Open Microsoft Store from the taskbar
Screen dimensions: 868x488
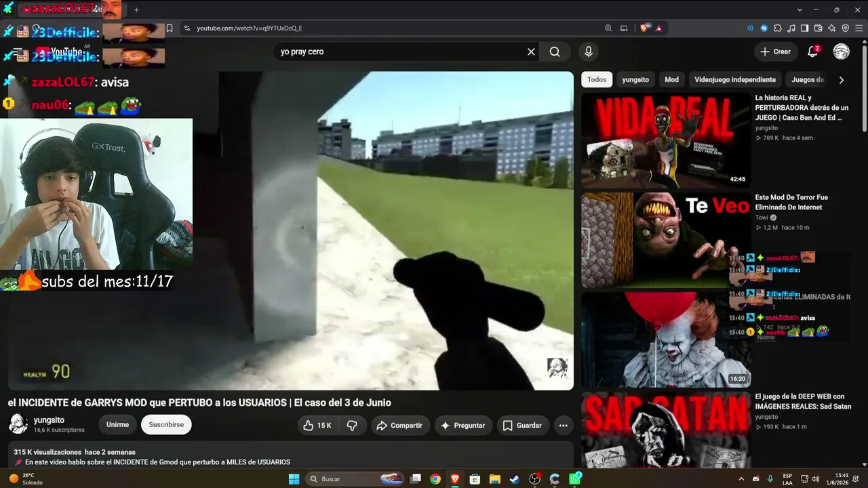475,479
